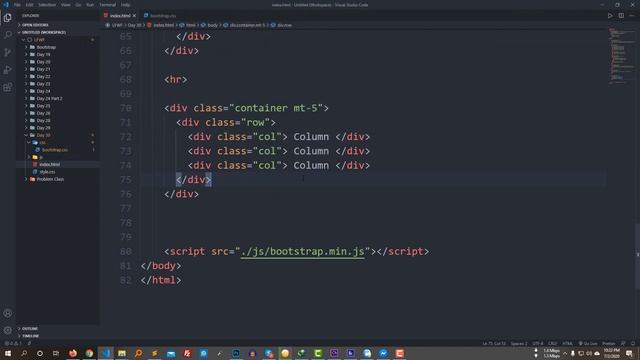Open the Windows Start menu
This screenshot has height=360, width=640.
pos(7,353)
